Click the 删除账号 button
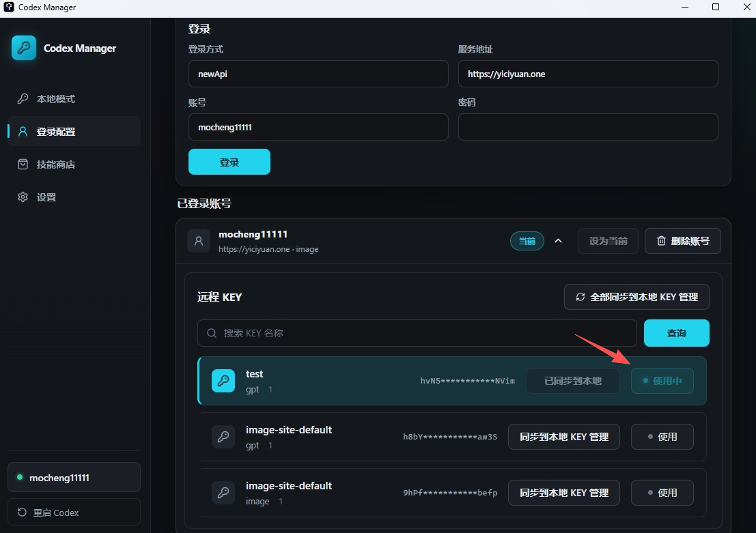This screenshot has height=533, width=756. click(683, 241)
